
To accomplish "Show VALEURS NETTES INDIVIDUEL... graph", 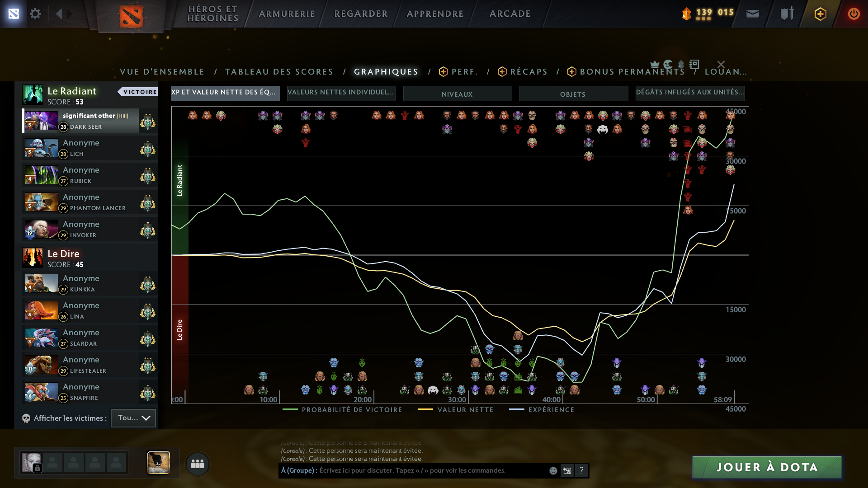I will coord(341,94).
